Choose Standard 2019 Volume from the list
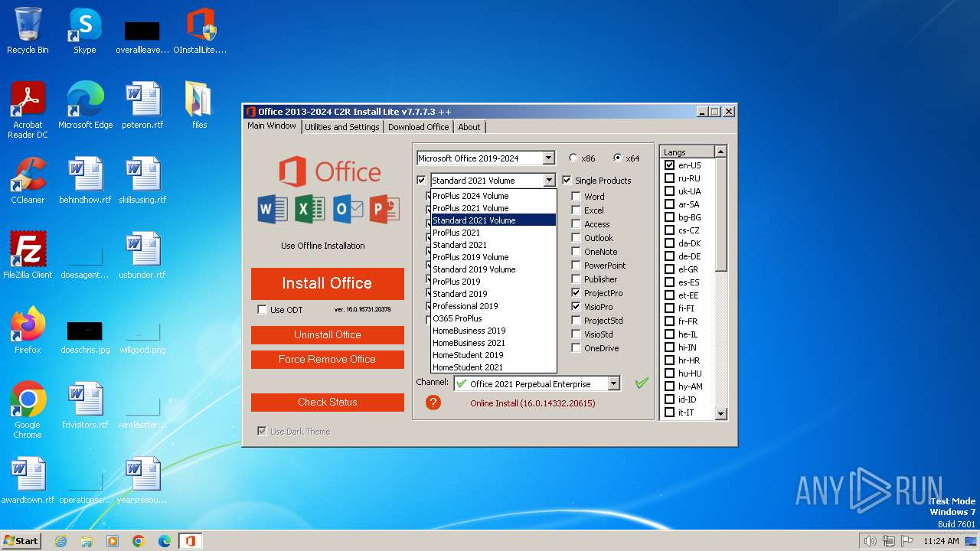 [493, 269]
